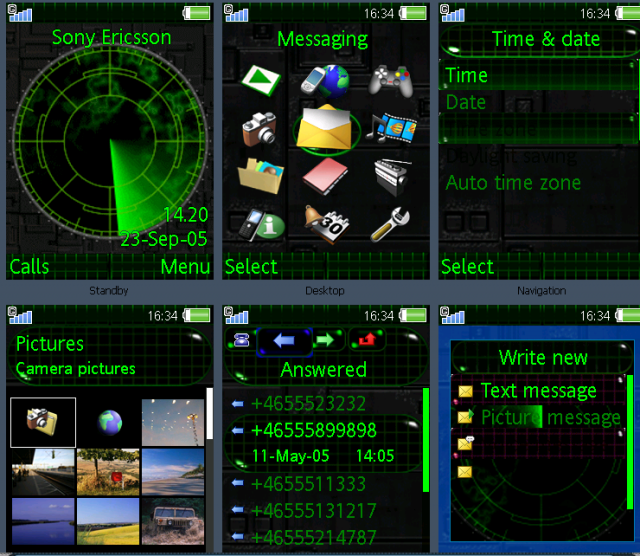Image resolution: width=640 pixels, height=556 pixels.
Task: Click the Write new header
Action: click(x=543, y=358)
